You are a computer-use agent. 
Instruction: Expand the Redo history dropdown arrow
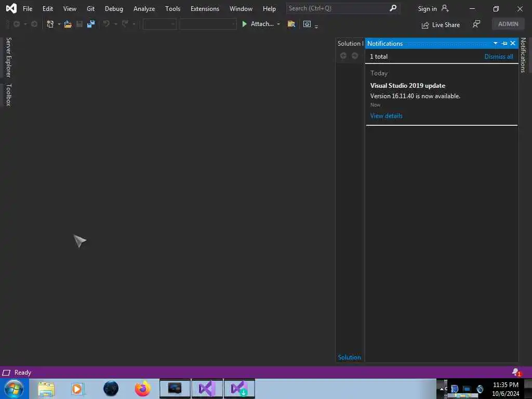point(134,24)
